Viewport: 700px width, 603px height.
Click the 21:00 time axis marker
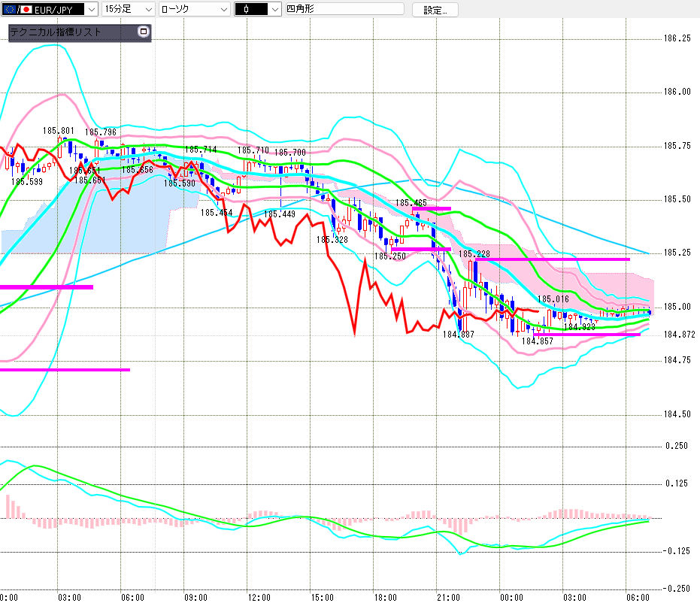pos(448,598)
